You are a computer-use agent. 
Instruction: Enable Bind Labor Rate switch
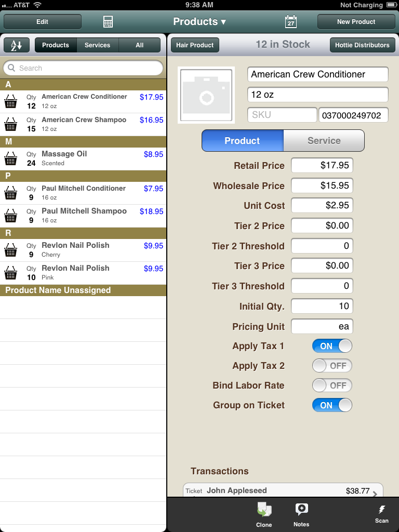[332, 385]
